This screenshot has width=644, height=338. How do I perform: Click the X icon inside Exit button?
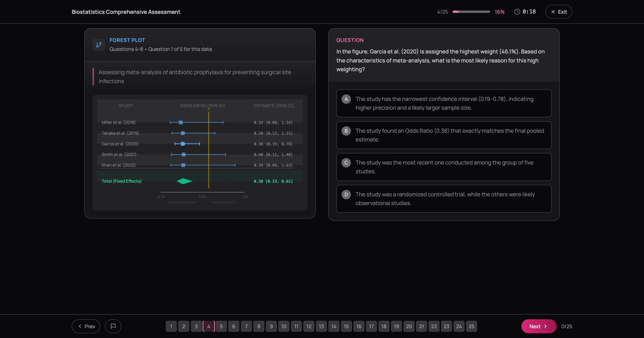click(x=553, y=12)
